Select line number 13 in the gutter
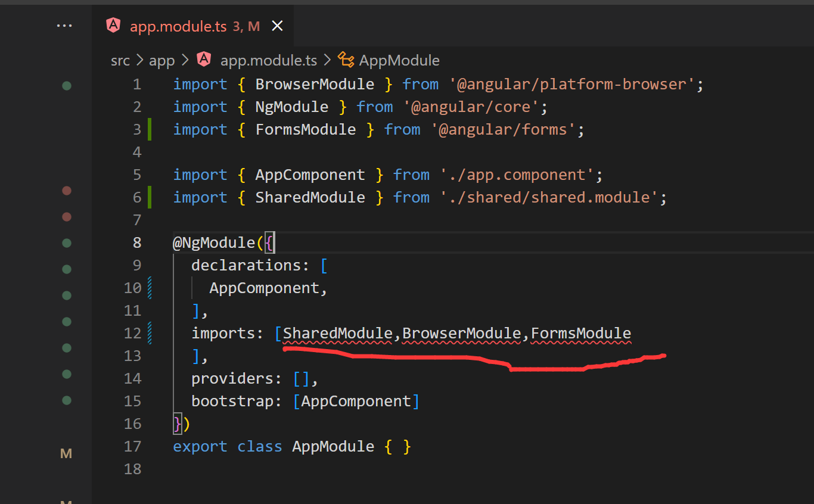This screenshot has height=504, width=814. (133, 356)
